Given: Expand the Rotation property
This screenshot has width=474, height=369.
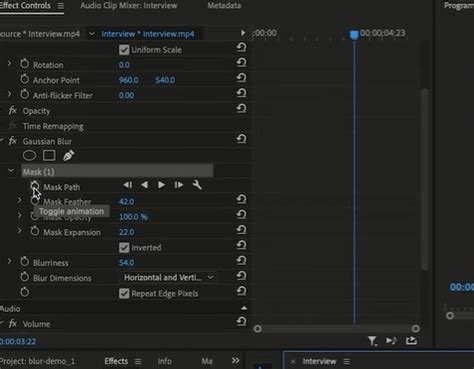Looking at the screenshot, I should (x=9, y=63).
